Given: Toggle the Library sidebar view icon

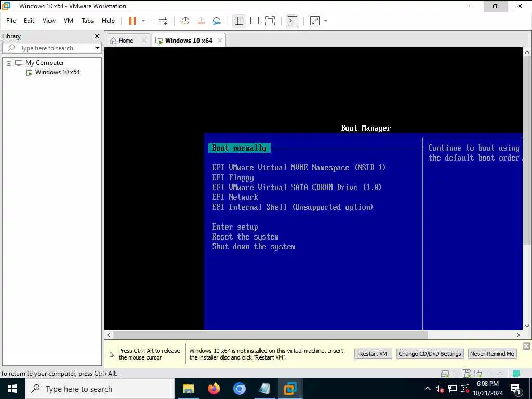Looking at the screenshot, I should (x=239, y=21).
